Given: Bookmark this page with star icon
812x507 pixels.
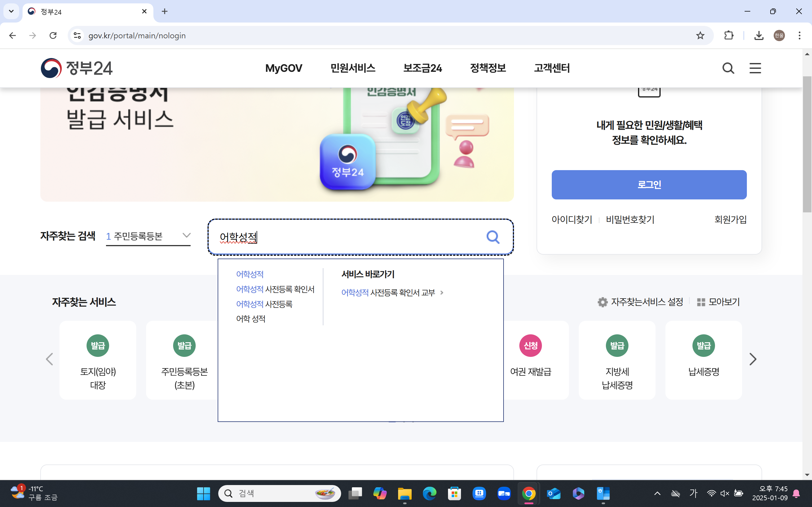Looking at the screenshot, I should 700,35.
